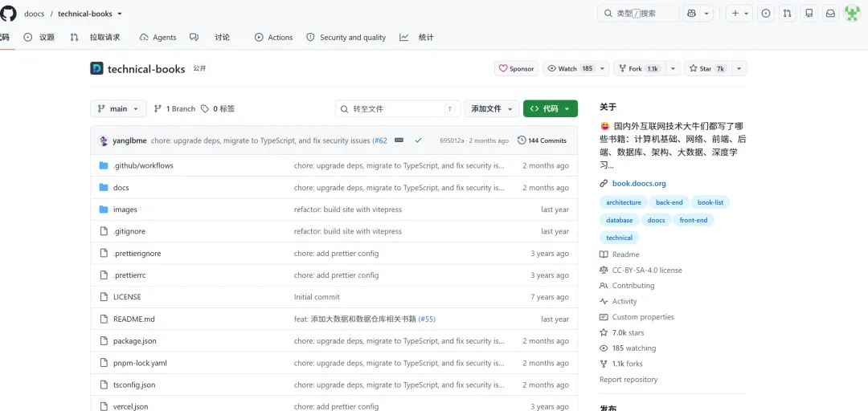
Task: Switch to the Agents tab
Action: coord(158,37)
